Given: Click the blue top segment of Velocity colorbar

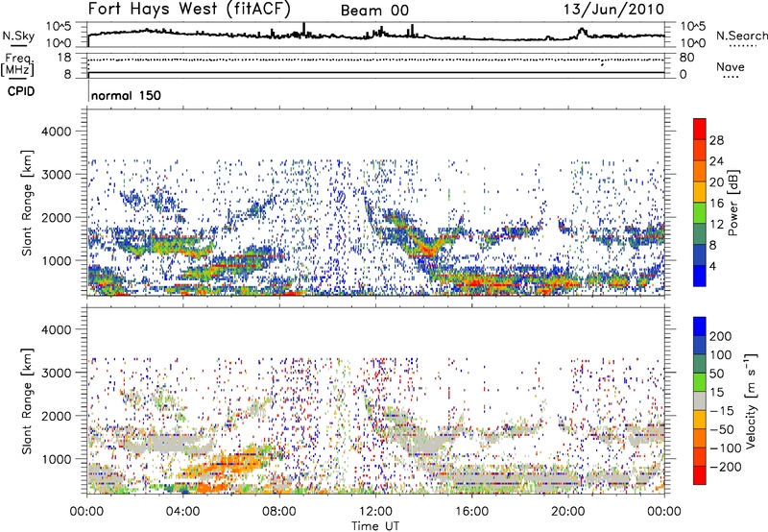Looking at the screenshot, I should pyautogui.click(x=700, y=326).
